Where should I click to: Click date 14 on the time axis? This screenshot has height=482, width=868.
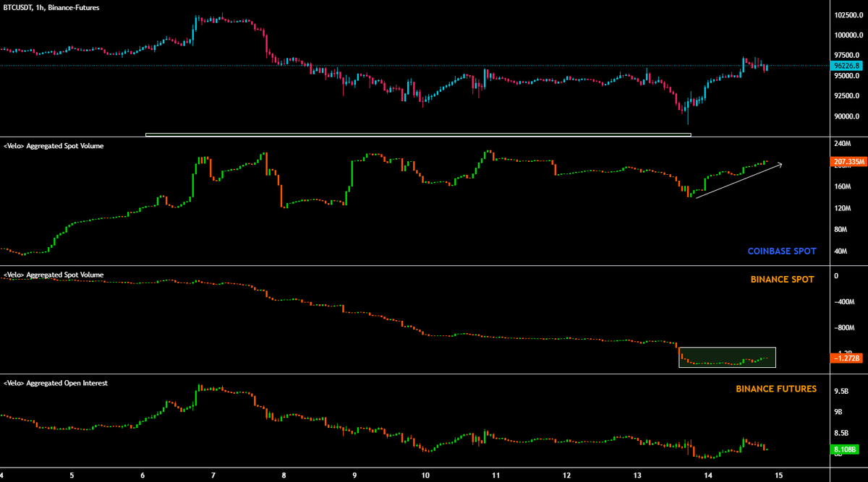(x=708, y=475)
